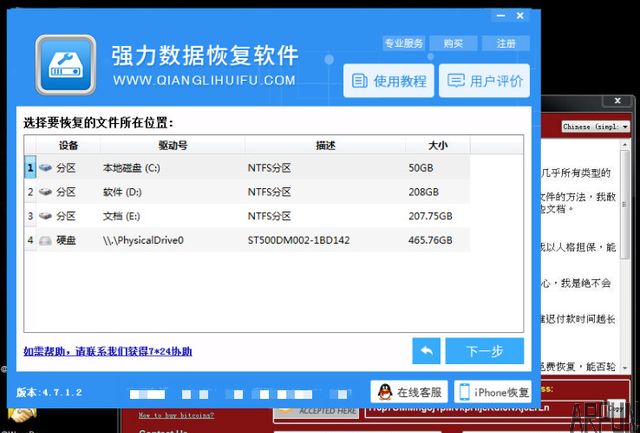Open 如需帮助 7*24 assistance link
Viewport: 640px width, 433px height.
click(x=108, y=351)
